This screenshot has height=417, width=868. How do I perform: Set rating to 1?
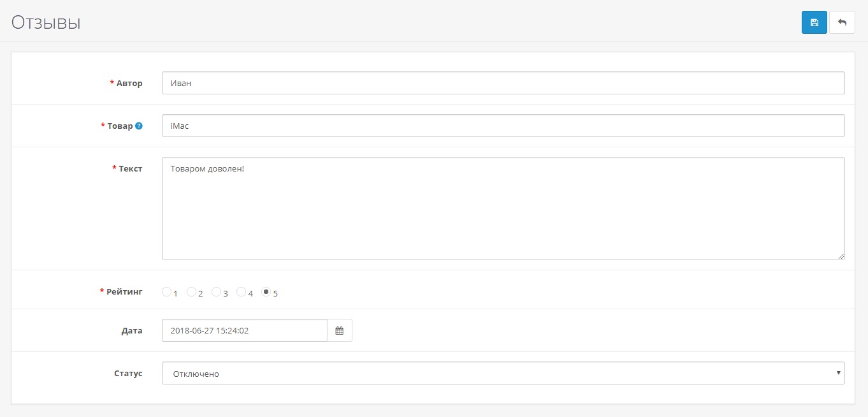pyautogui.click(x=166, y=292)
